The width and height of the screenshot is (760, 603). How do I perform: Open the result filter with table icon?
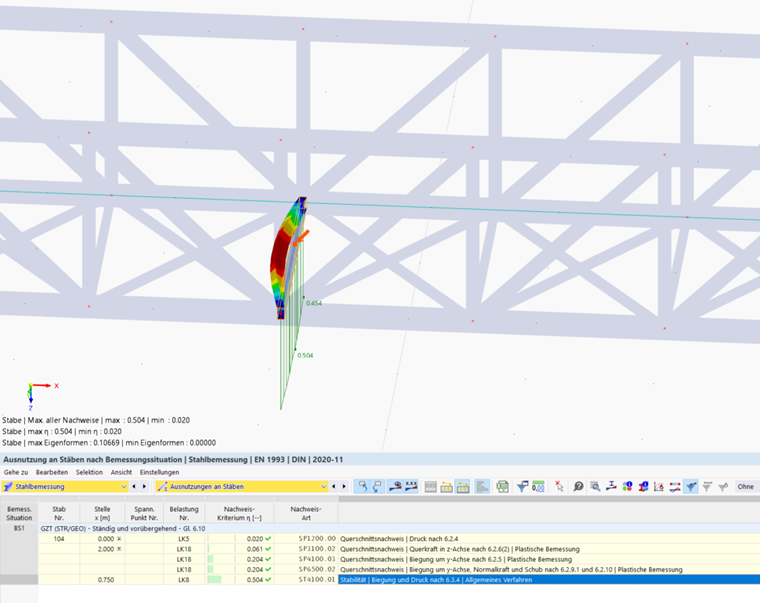tap(522, 486)
